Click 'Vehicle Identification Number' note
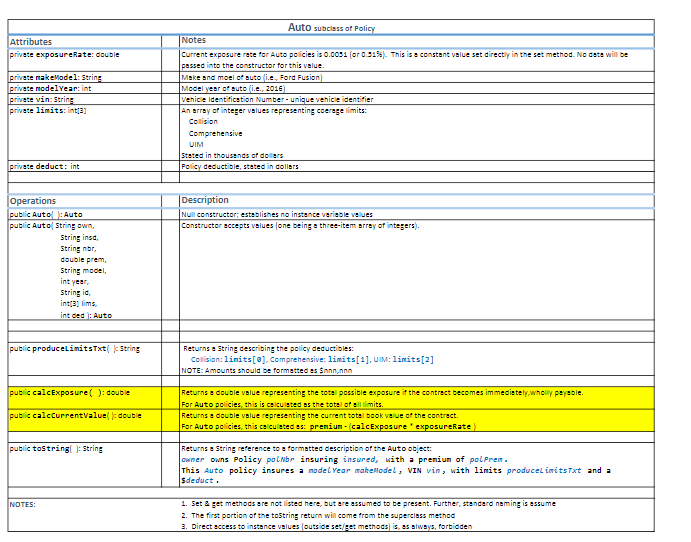 pyautogui.click(x=277, y=99)
